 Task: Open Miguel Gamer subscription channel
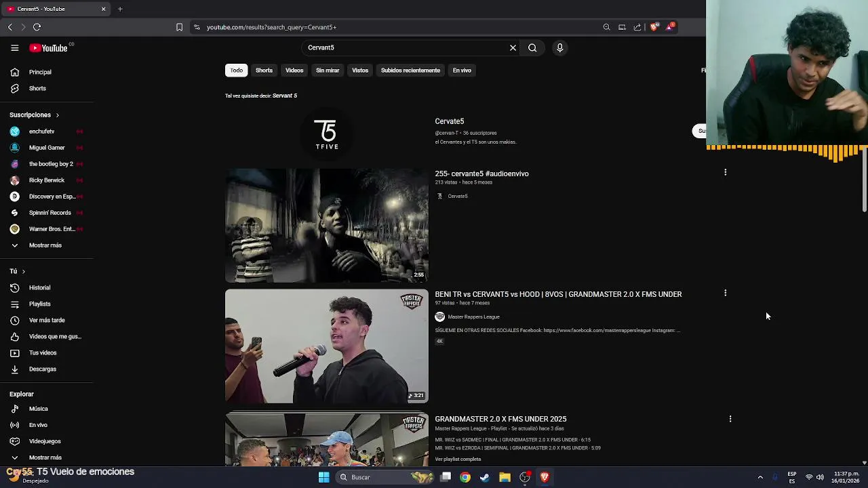47,148
